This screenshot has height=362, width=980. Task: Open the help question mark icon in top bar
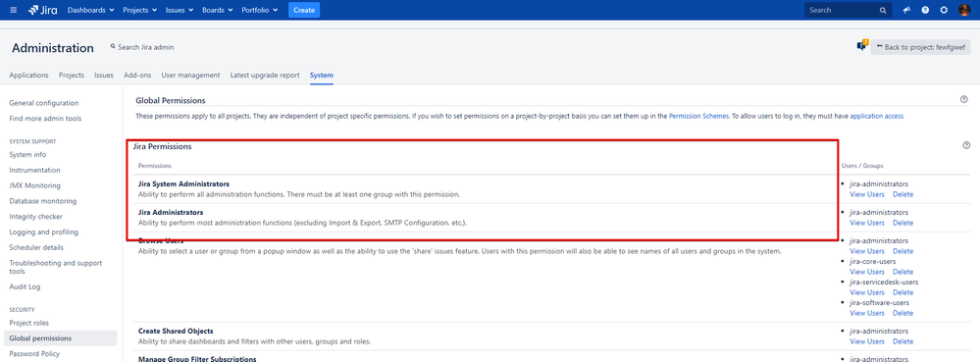tap(925, 10)
